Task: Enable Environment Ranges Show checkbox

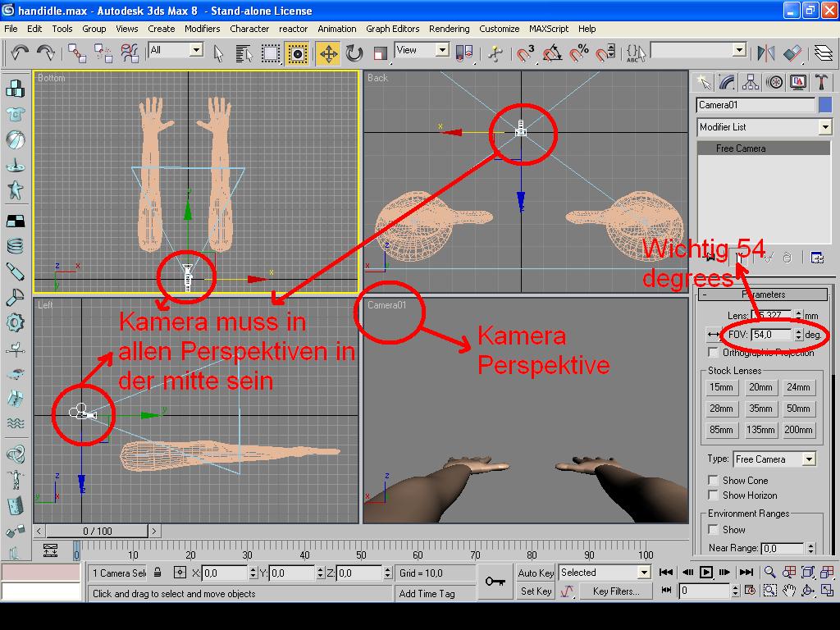Action: point(713,530)
